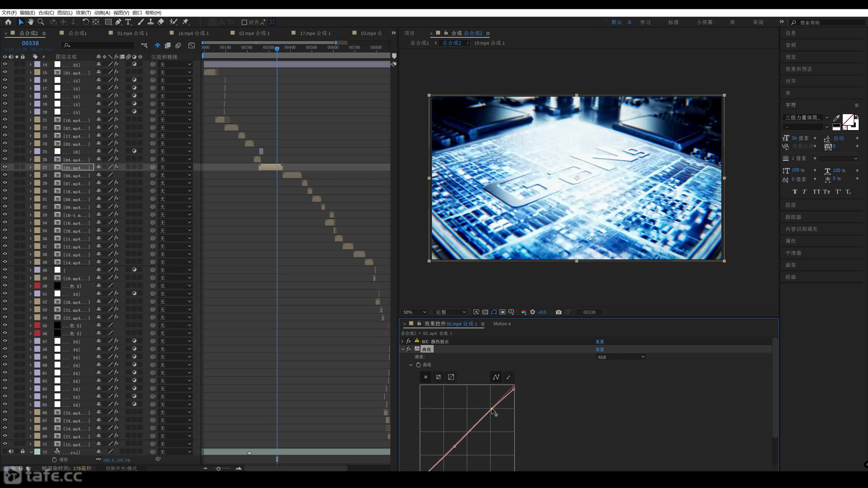Expand the BCC 颜色校正 effect

403,341
